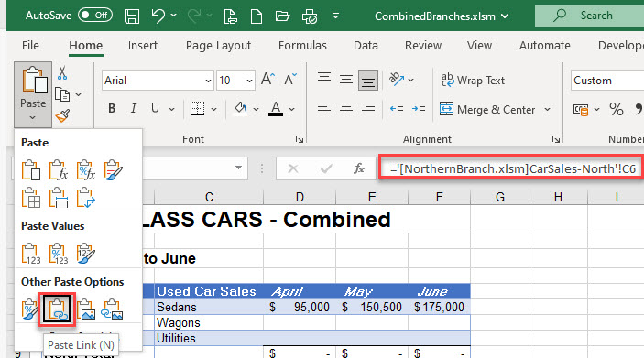Click the Accounting Number Format icon
644x358 pixels.
[x=581, y=110]
